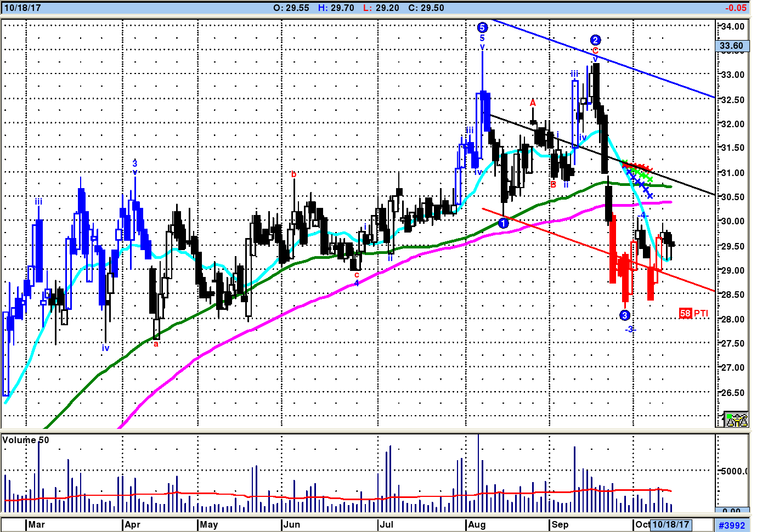Click the Volume 50 panel label
The image size is (768, 532).
point(26,440)
